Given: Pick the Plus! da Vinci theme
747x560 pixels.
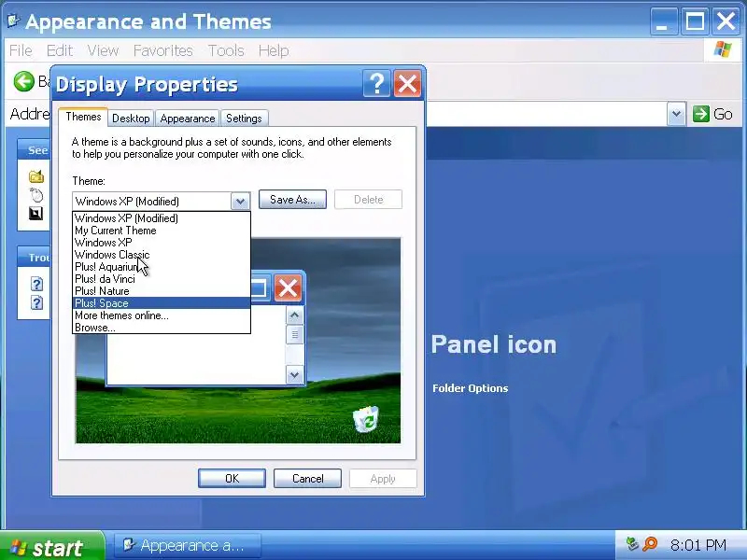Looking at the screenshot, I should tap(162, 279).
